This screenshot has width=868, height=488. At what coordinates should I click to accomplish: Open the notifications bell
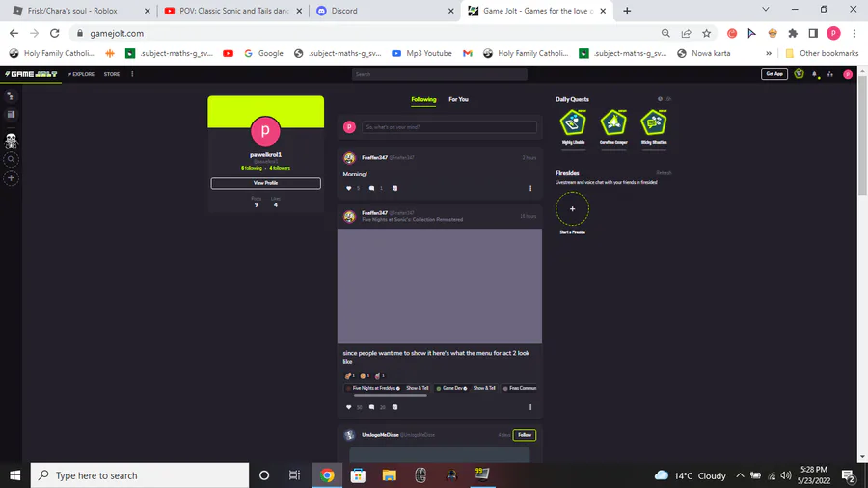pos(814,74)
